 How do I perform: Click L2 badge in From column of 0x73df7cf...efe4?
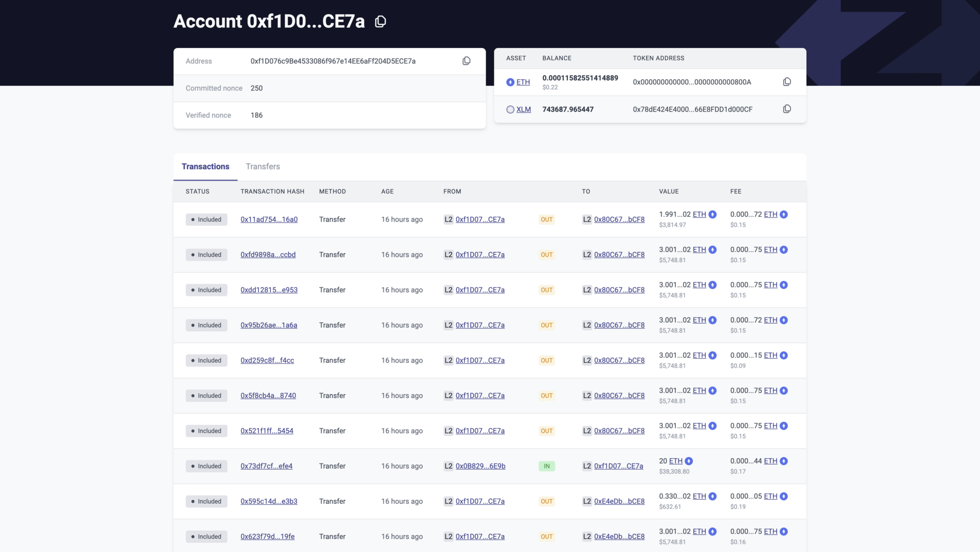pos(448,466)
